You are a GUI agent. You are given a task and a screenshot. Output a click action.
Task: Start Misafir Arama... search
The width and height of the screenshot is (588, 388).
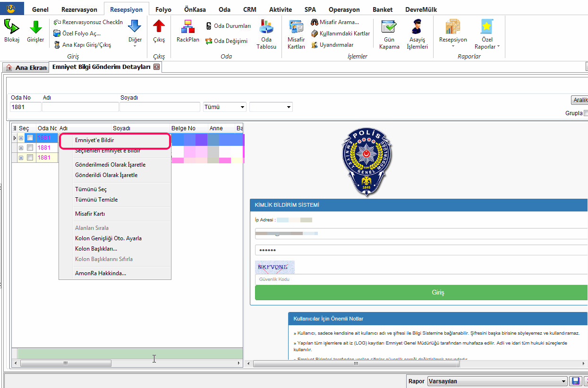click(335, 22)
